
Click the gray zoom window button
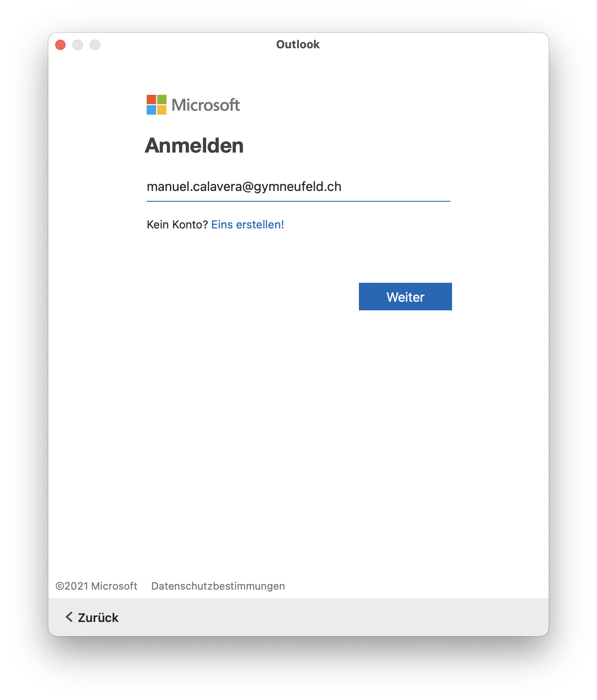pos(95,45)
